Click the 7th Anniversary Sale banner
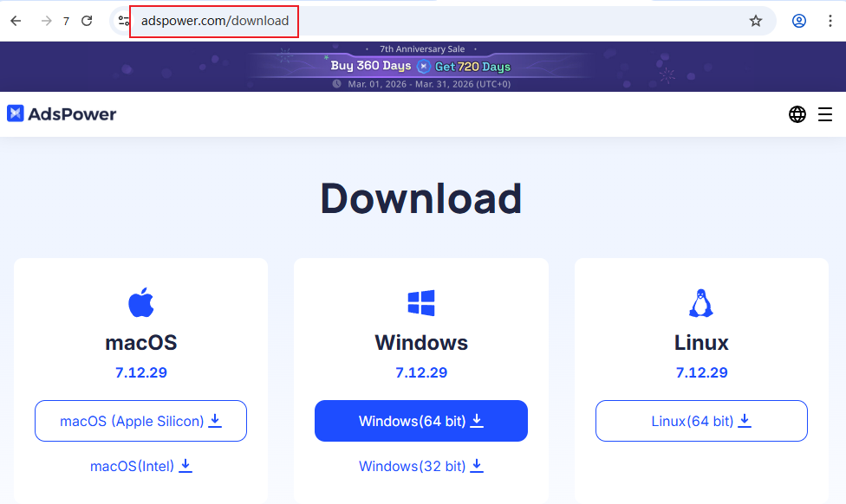846x504 pixels. click(421, 49)
